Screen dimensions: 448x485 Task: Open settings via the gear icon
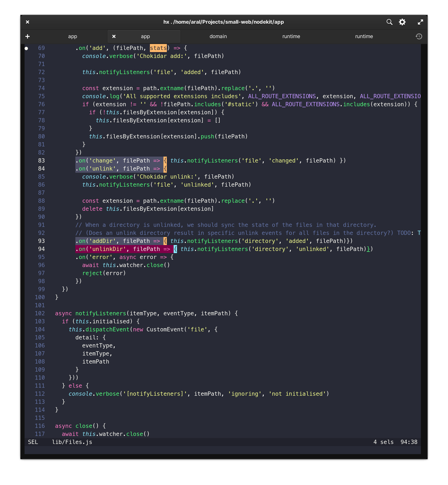402,22
